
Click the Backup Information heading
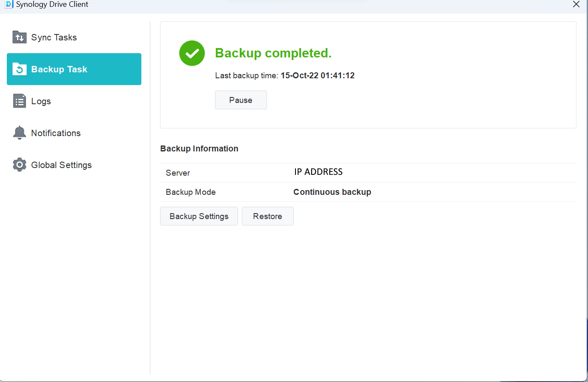(199, 148)
